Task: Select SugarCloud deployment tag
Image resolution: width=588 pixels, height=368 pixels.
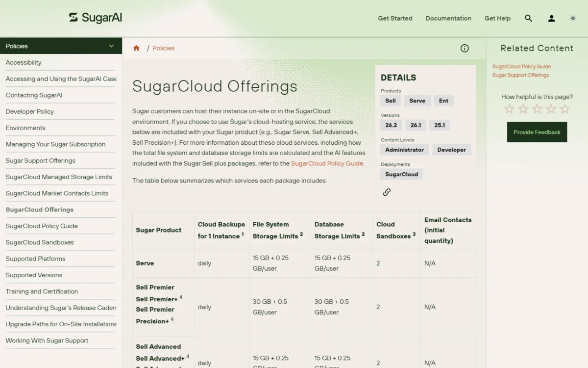Action: (x=401, y=174)
